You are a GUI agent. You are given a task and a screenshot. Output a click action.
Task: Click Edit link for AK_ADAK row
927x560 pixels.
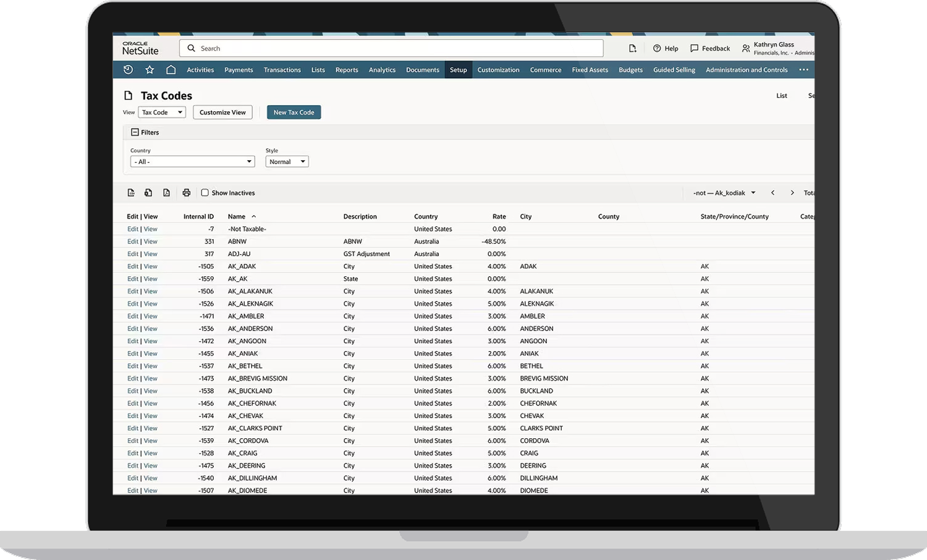coord(132,266)
